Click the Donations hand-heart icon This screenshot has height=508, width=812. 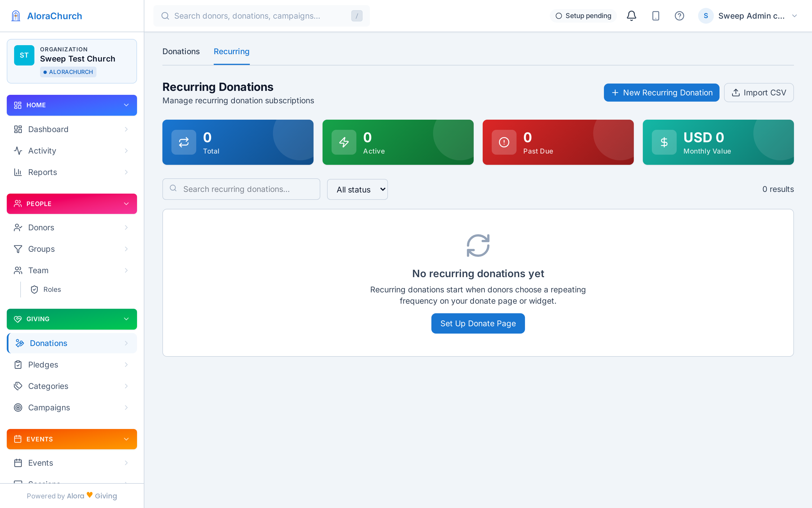pos(20,343)
